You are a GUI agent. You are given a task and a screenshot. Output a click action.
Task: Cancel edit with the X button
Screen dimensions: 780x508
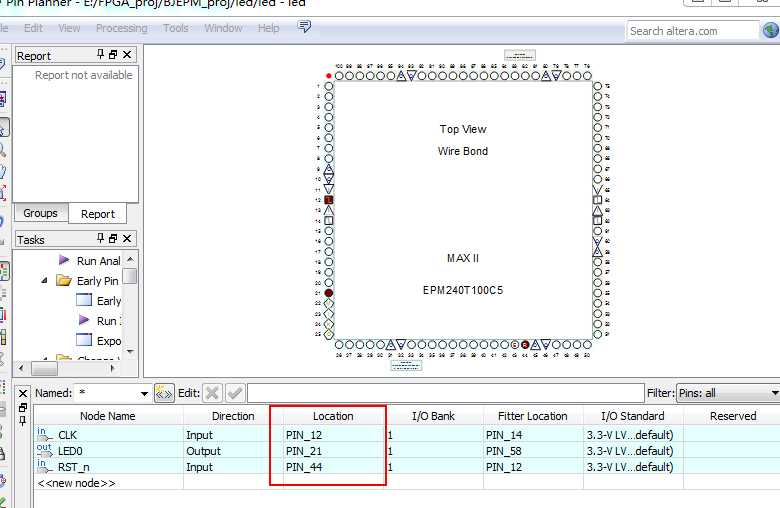[212, 393]
